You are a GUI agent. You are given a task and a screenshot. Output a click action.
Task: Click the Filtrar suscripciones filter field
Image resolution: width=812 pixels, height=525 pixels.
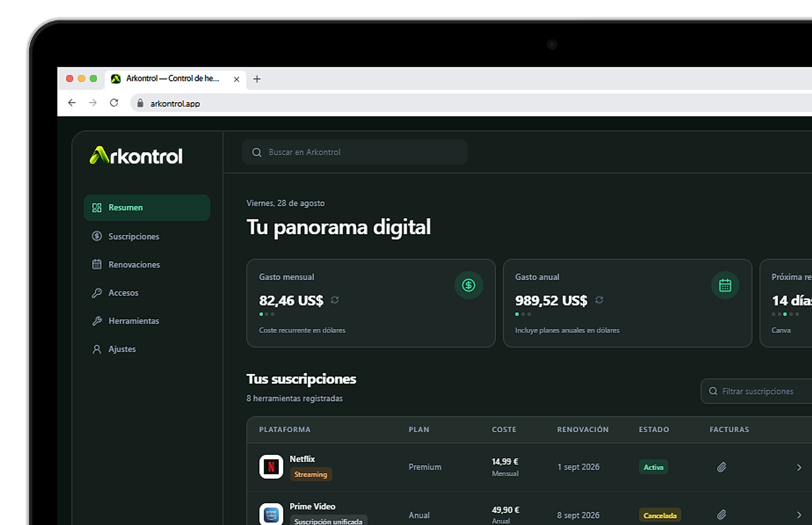tap(756, 391)
